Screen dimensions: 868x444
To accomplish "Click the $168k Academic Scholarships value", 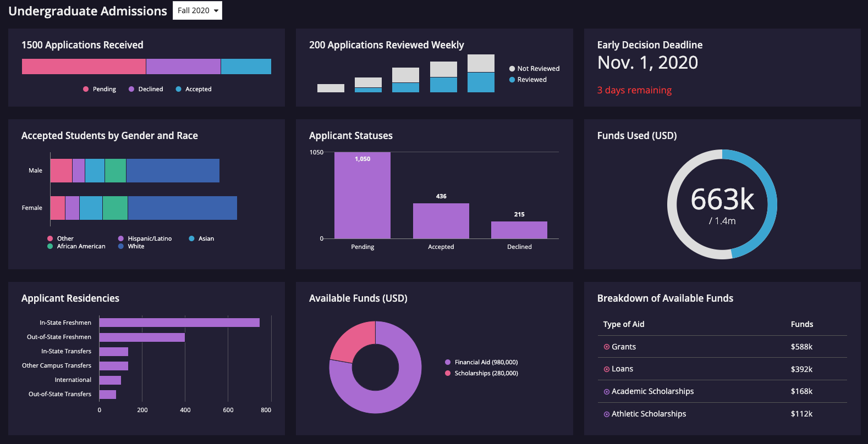I will coord(801,391).
